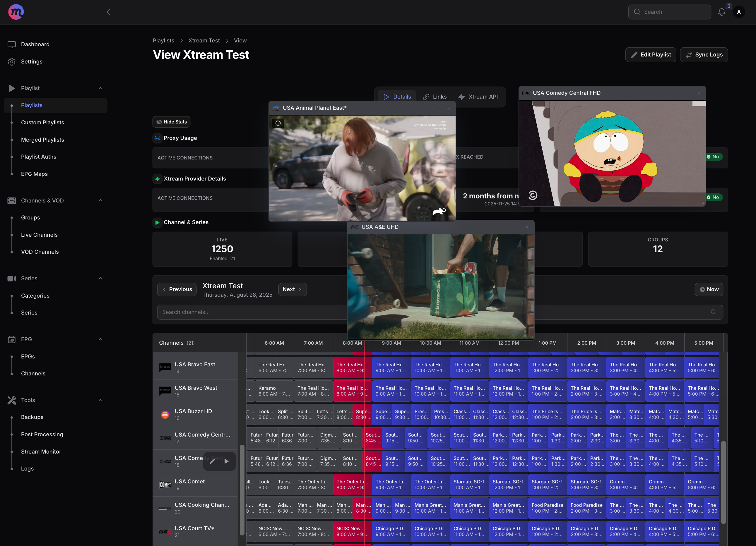The image size is (756, 546).
Task: Hide the stats panel
Action: (x=171, y=122)
